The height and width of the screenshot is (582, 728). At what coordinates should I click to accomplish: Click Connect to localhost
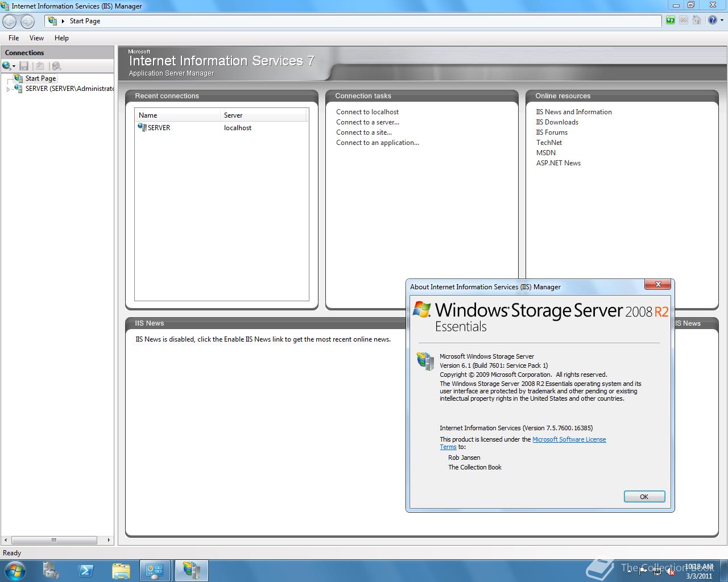(x=367, y=112)
